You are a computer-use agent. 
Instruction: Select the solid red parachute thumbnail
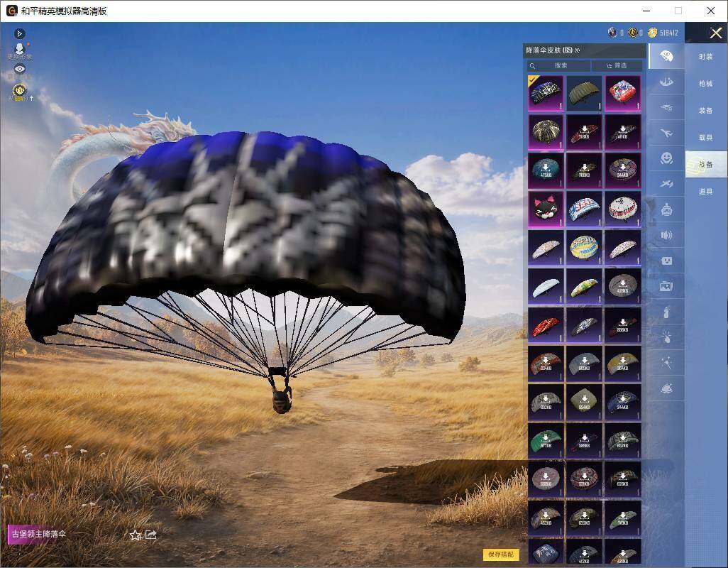tap(546, 324)
